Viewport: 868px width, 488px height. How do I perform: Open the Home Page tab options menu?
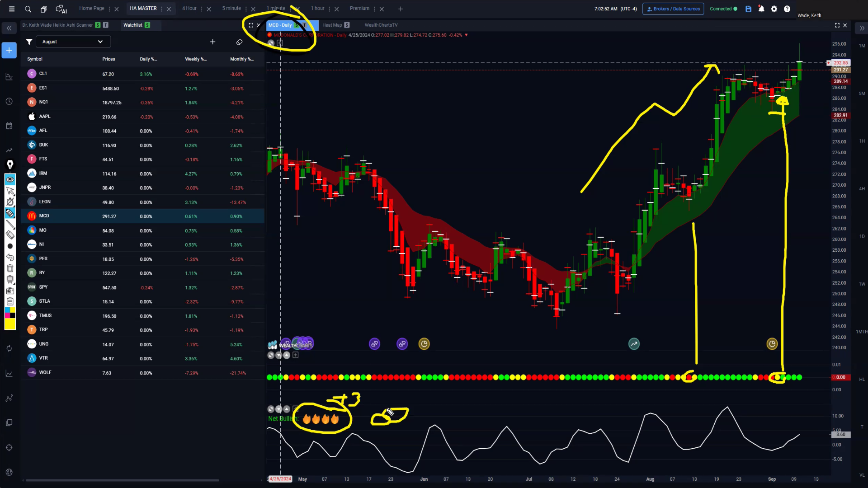109,9
